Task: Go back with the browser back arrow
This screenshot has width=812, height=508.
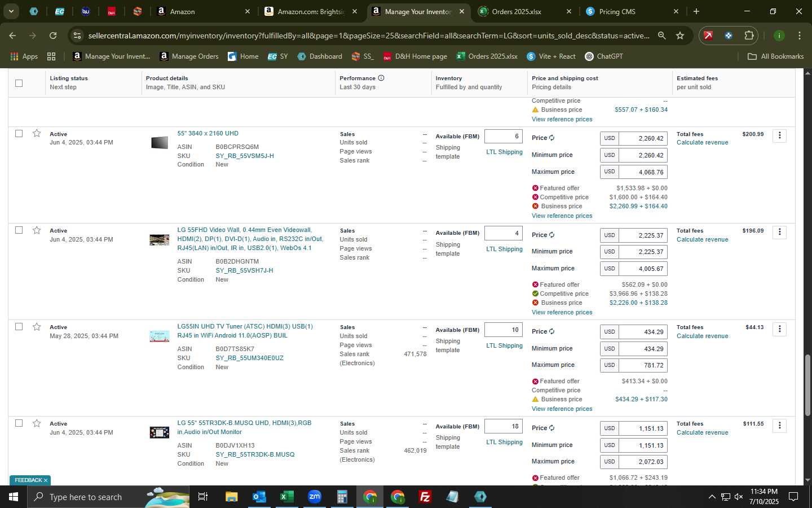Action: [12, 36]
